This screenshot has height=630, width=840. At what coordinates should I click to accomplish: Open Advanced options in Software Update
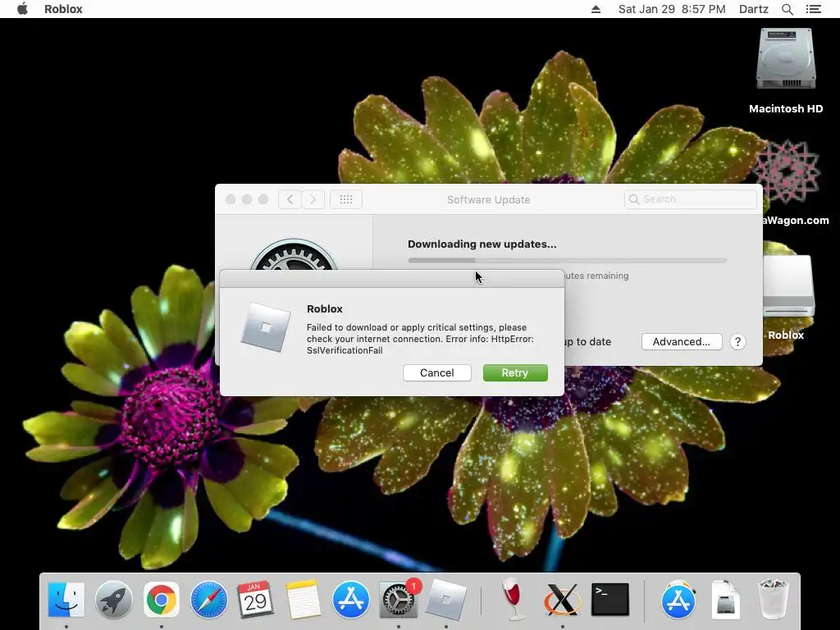682,342
